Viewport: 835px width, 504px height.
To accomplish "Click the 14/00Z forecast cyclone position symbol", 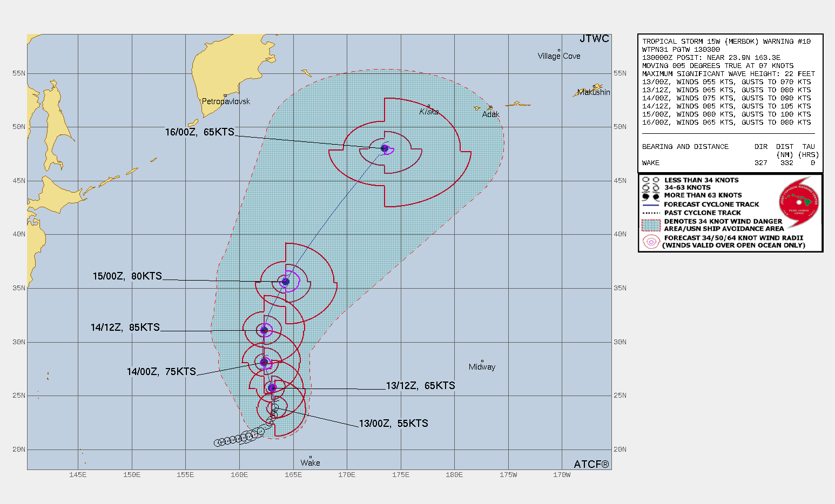I will click(x=264, y=362).
